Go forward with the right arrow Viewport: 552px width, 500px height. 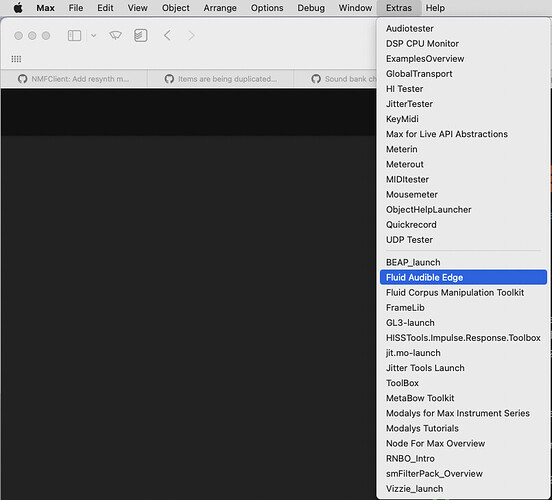[x=191, y=36]
